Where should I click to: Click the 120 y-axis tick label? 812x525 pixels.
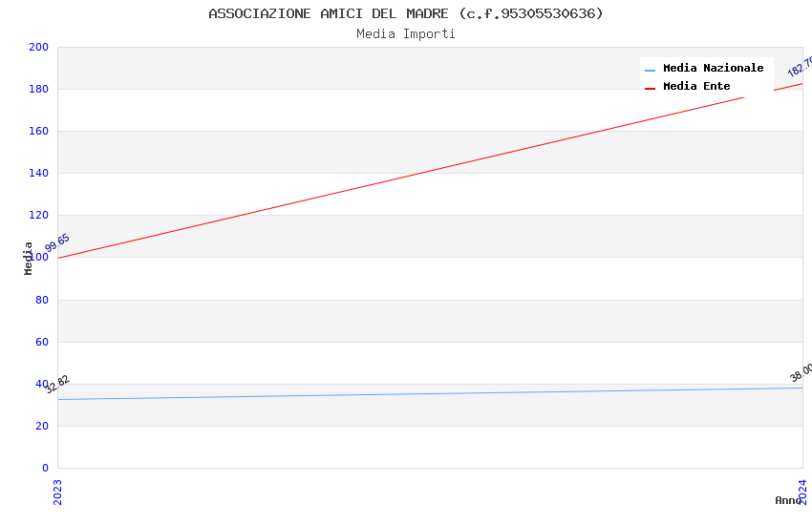(38, 215)
